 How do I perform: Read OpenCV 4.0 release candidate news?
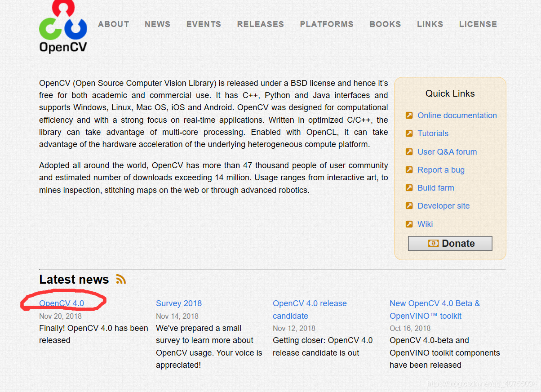(x=310, y=310)
